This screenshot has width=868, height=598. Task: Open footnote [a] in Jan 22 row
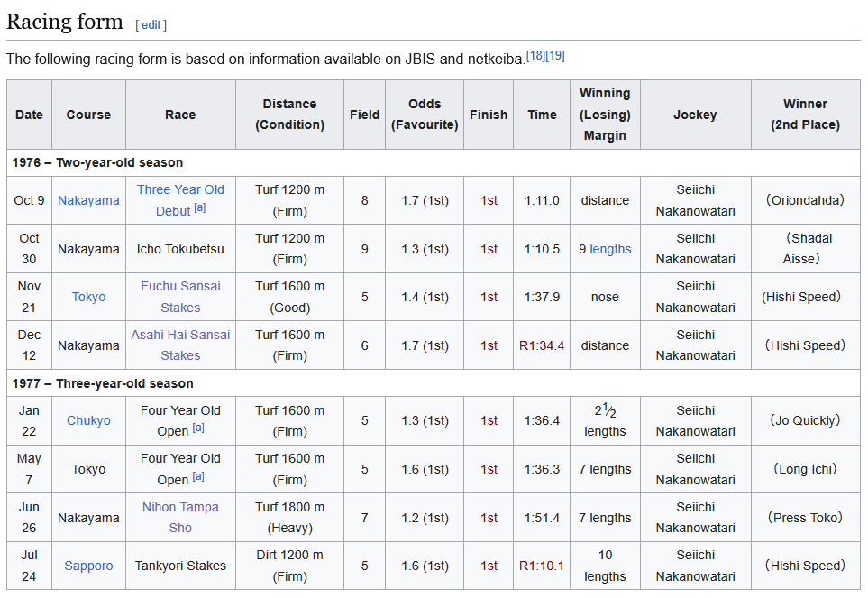pos(198,428)
